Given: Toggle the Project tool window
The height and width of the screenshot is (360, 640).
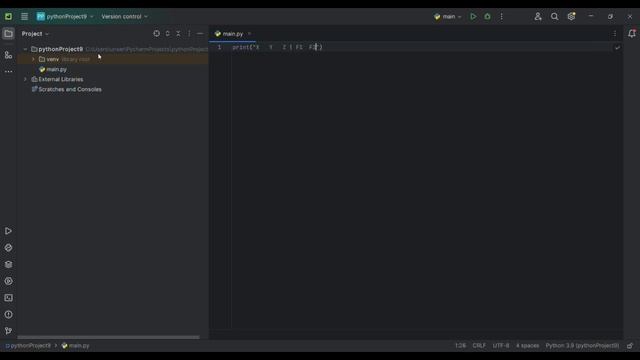Looking at the screenshot, I should 8,34.
